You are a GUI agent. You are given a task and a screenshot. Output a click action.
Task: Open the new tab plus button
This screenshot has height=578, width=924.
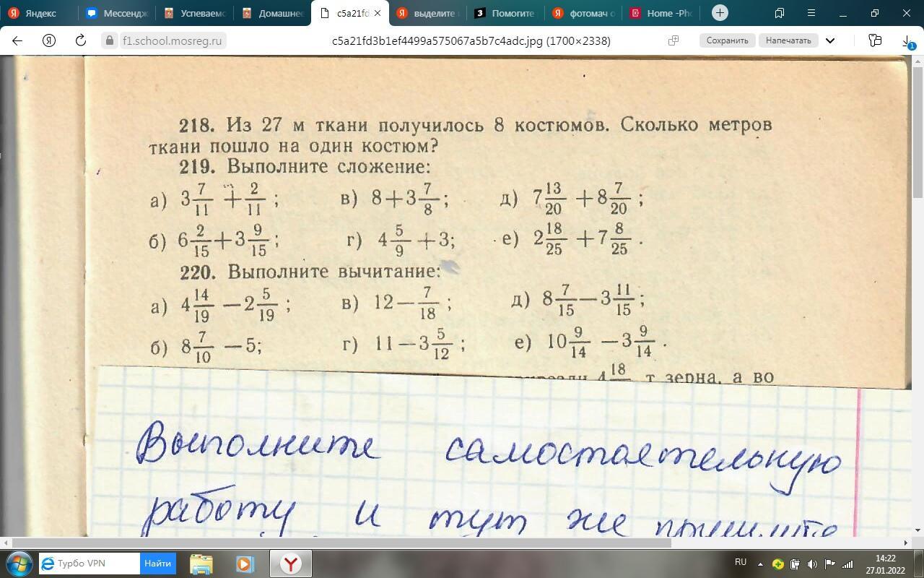tap(720, 13)
